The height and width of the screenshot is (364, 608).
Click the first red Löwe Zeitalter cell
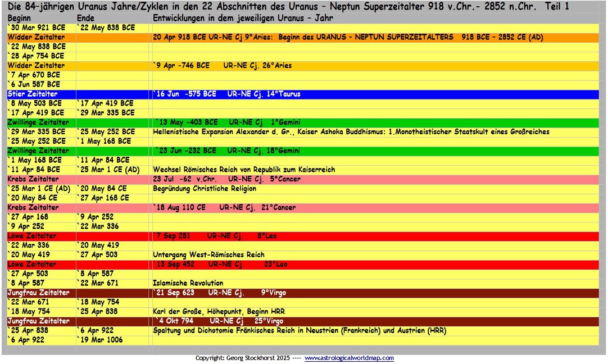(41, 236)
